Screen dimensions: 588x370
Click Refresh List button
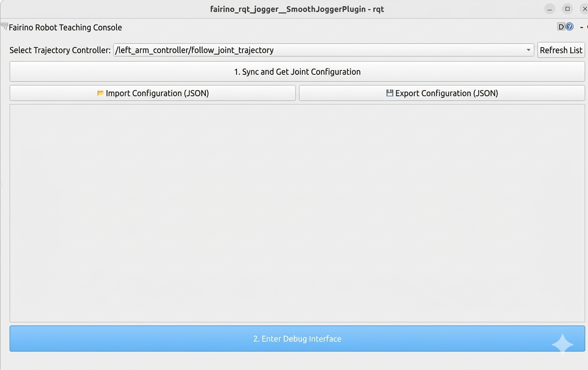pos(561,50)
